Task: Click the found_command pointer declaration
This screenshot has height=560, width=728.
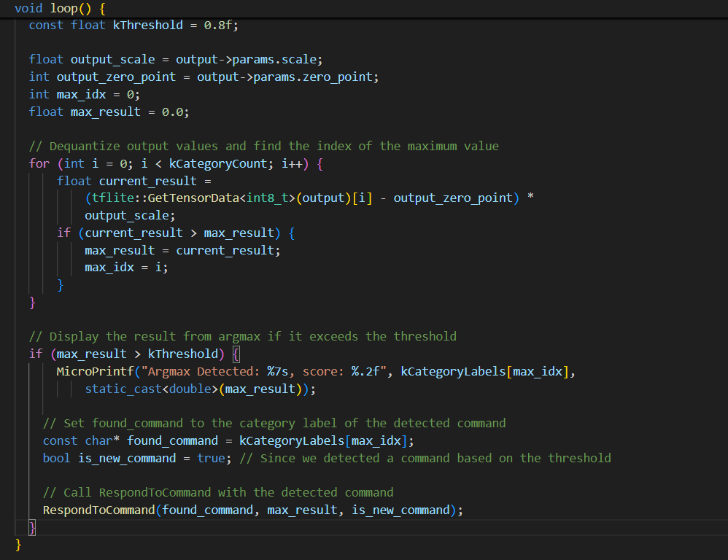Action: coord(172,440)
